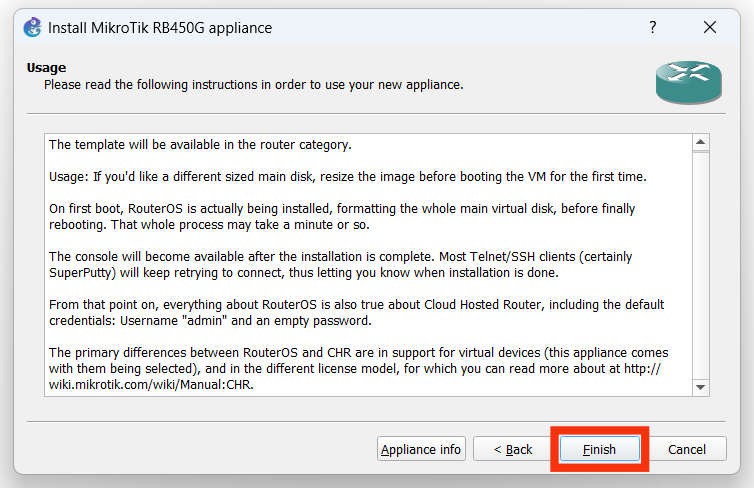Cancel the appliance installation
Screen dimensions: 754x488
(686, 449)
